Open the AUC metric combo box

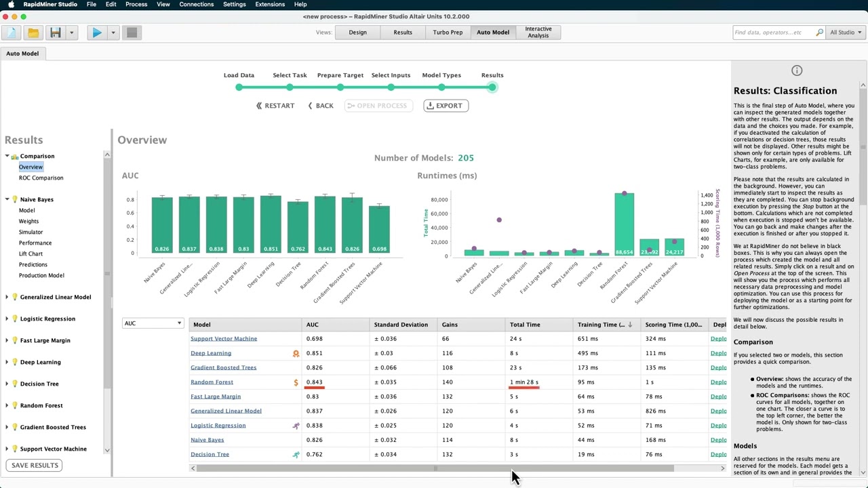coord(153,323)
